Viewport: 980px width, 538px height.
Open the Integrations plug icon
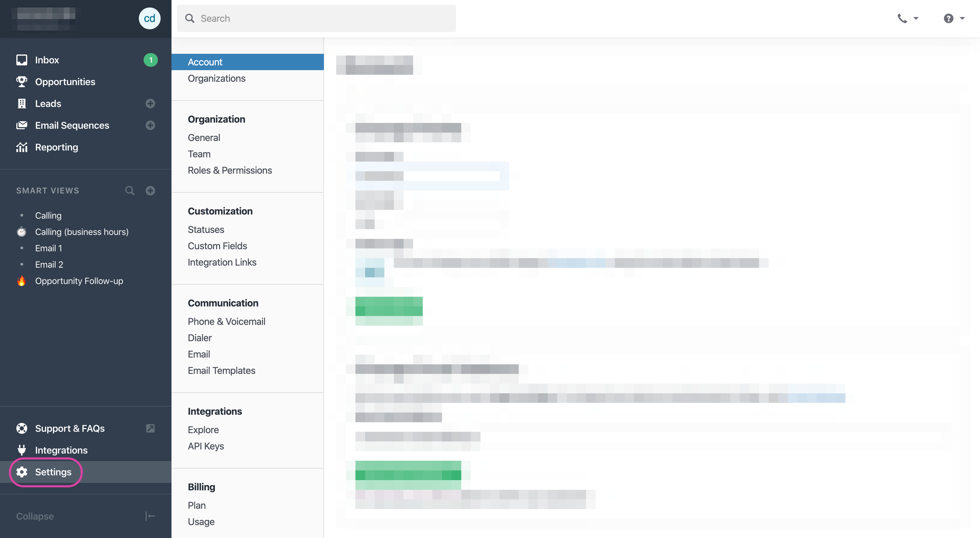(x=22, y=450)
